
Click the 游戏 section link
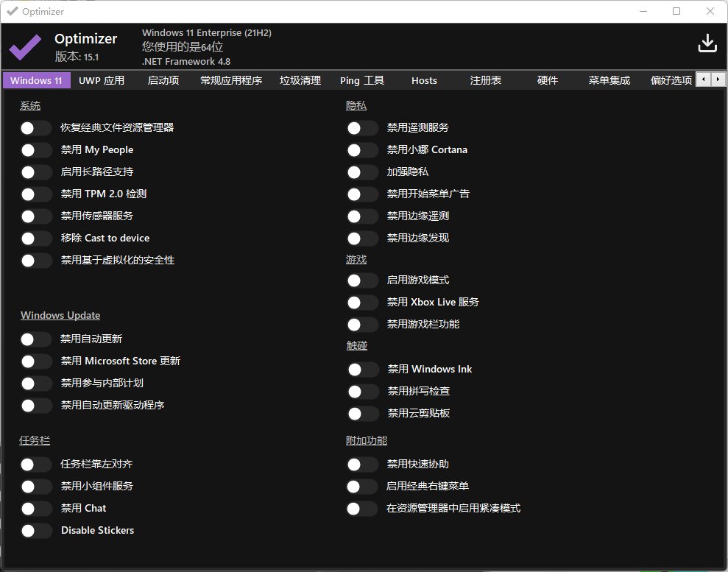click(x=356, y=260)
